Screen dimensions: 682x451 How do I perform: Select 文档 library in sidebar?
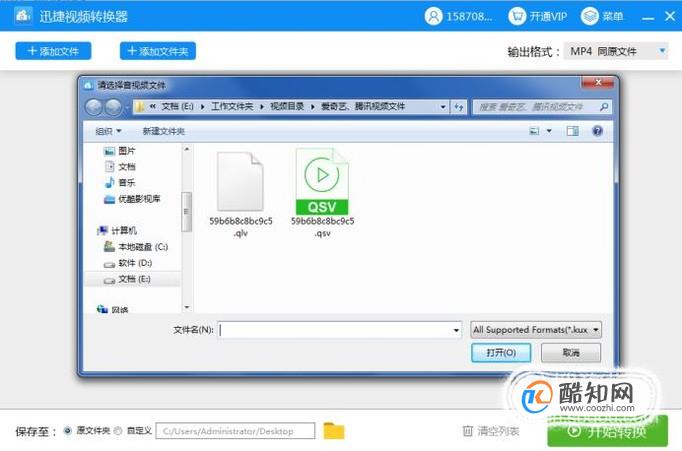(120, 167)
